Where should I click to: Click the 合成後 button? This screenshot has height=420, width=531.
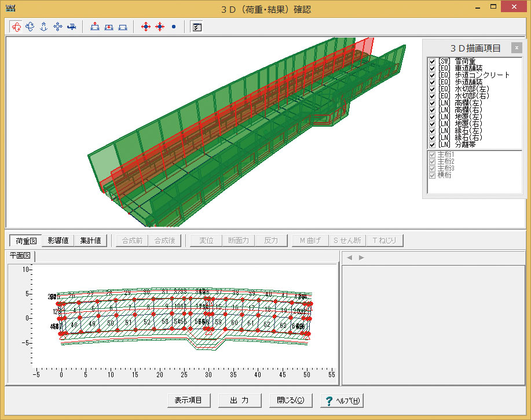[x=164, y=241]
